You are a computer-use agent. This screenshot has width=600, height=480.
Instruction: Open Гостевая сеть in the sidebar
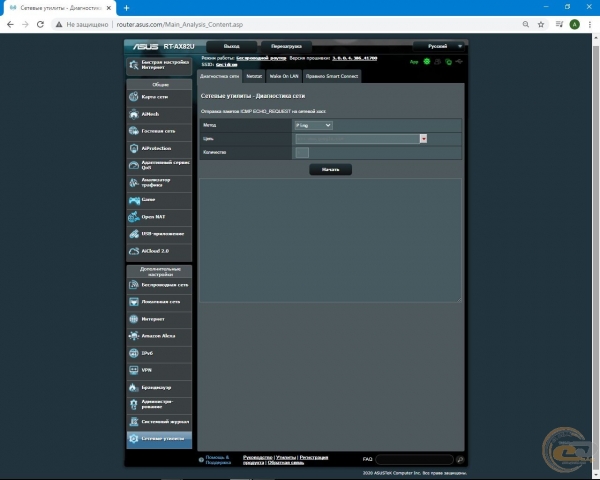click(159, 131)
